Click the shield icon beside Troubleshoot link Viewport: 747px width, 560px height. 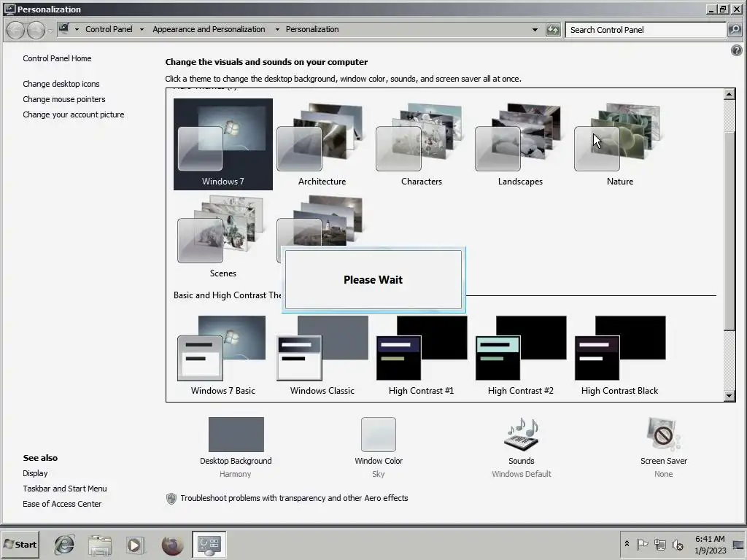pos(171,499)
